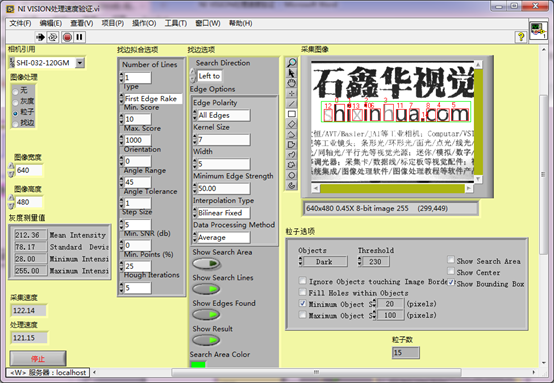The height and width of the screenshot is (383, 554).
Task: Enable Ignore Objects touching Image Border
Action: click(302, 281)
